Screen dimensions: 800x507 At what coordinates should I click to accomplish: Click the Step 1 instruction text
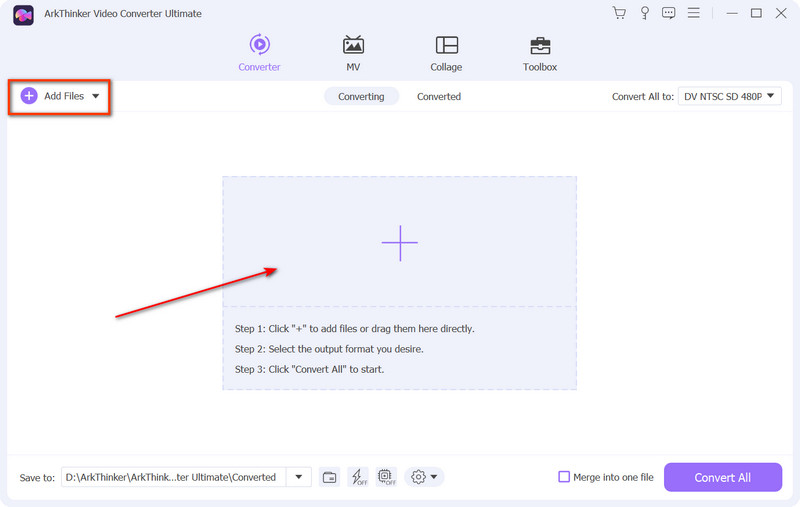coord(355,329)
